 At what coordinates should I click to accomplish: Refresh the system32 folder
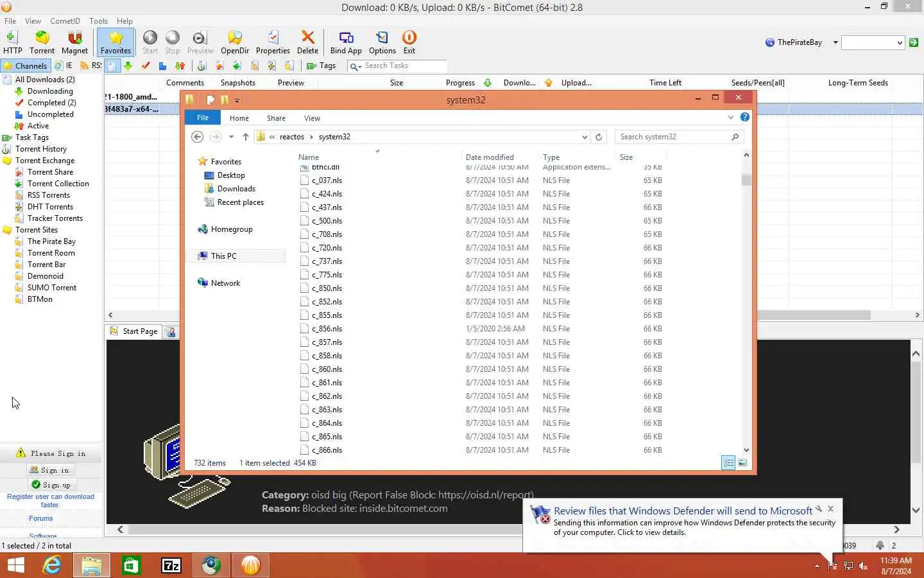599,137
